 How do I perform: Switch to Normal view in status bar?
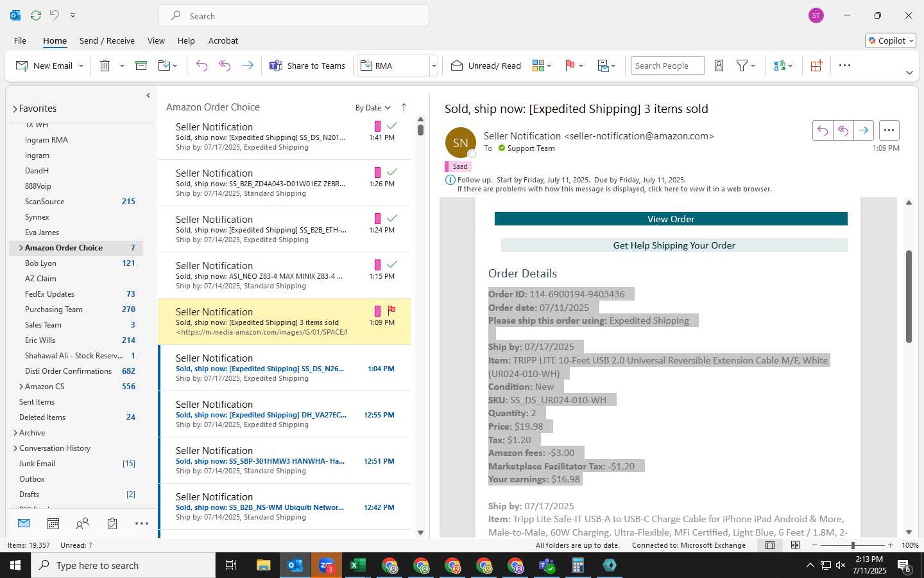[x=770, y=545]
